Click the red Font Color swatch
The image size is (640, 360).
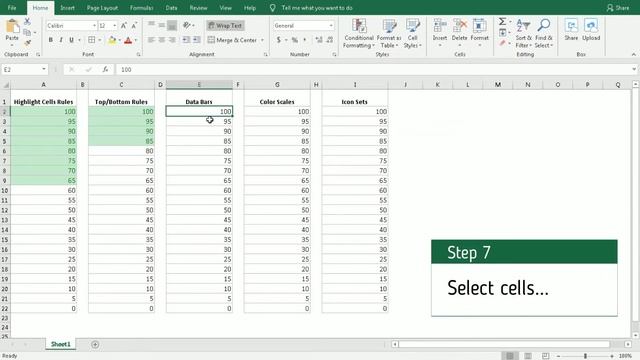point(128,40)
